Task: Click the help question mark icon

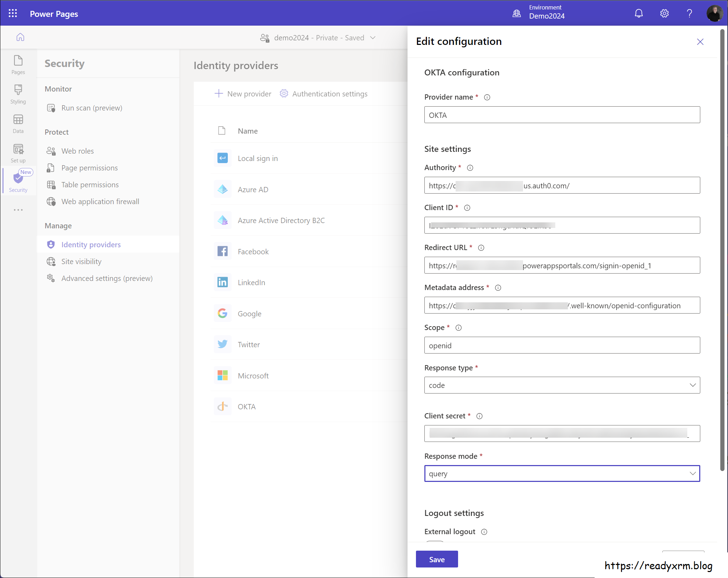Action: coord(689,13)
